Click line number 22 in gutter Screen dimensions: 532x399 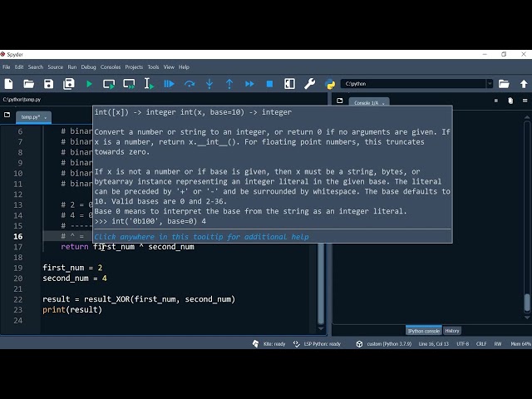[18, 299]
